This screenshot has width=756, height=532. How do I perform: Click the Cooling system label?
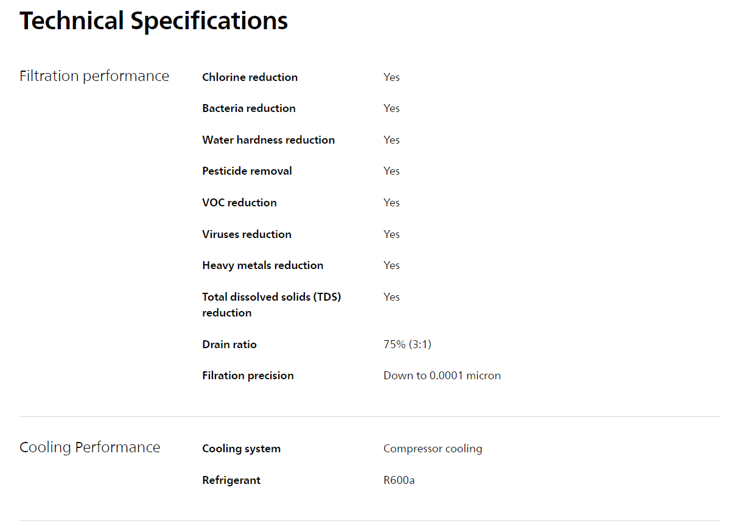click(242, 449)
